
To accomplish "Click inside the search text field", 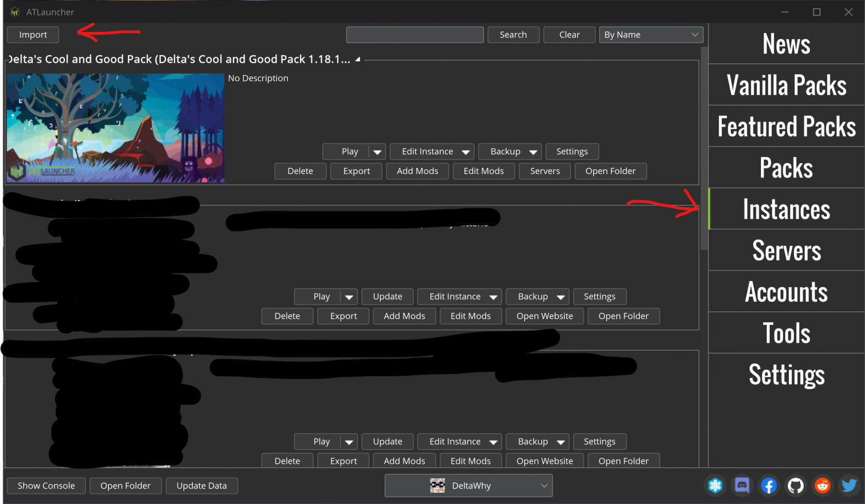I will (414, 34).
